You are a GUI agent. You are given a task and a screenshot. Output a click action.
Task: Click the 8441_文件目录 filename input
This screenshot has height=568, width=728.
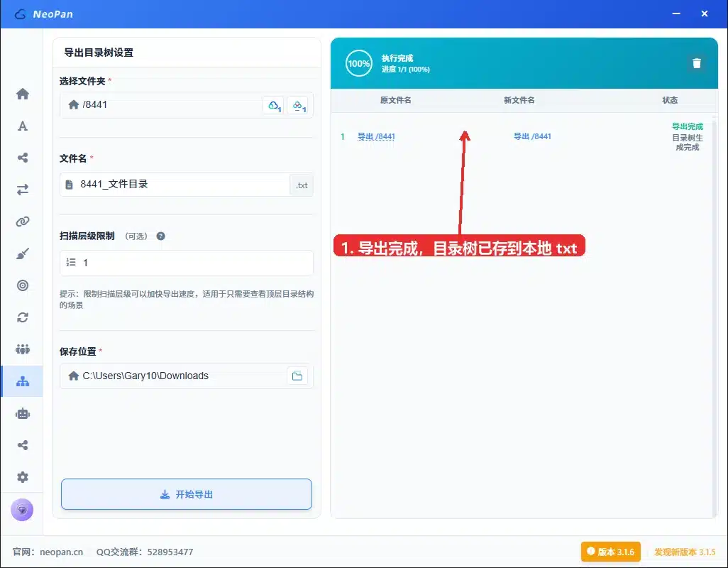pos(175,185)
